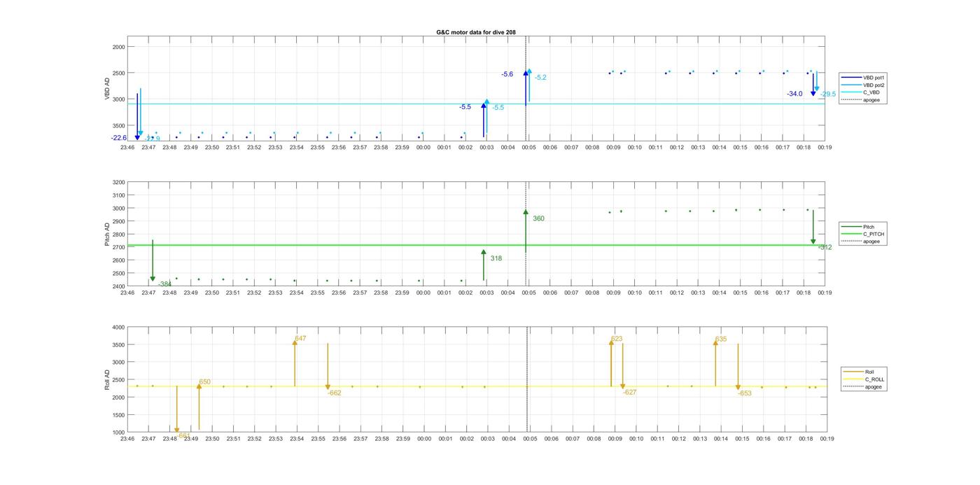Click the "635" roll value label
The image size is (980, 485).
pos(721,339)
